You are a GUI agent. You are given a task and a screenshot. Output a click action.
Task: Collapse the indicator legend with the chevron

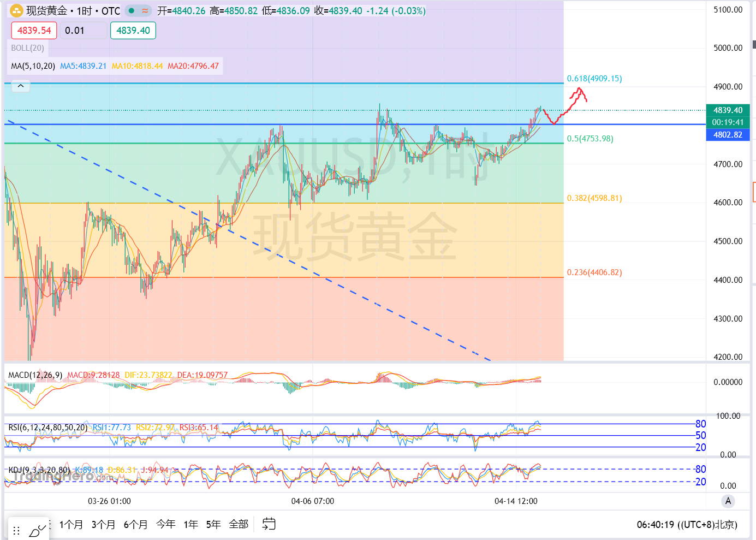click(x=21, y=86)
